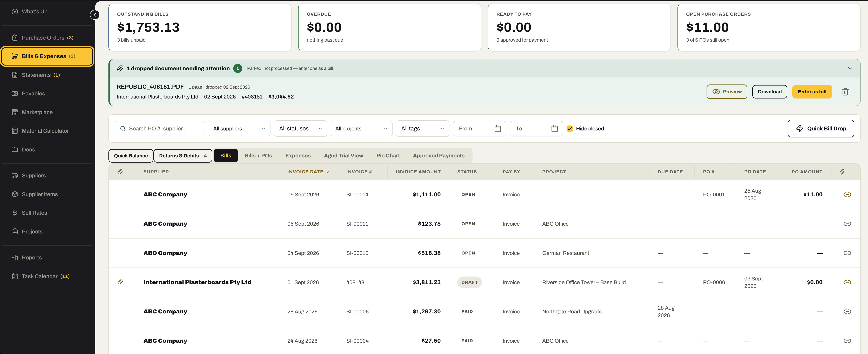Click PO-0001 in the PO # column
This screenshot has height=354, width=868.
tap(714, 195)
